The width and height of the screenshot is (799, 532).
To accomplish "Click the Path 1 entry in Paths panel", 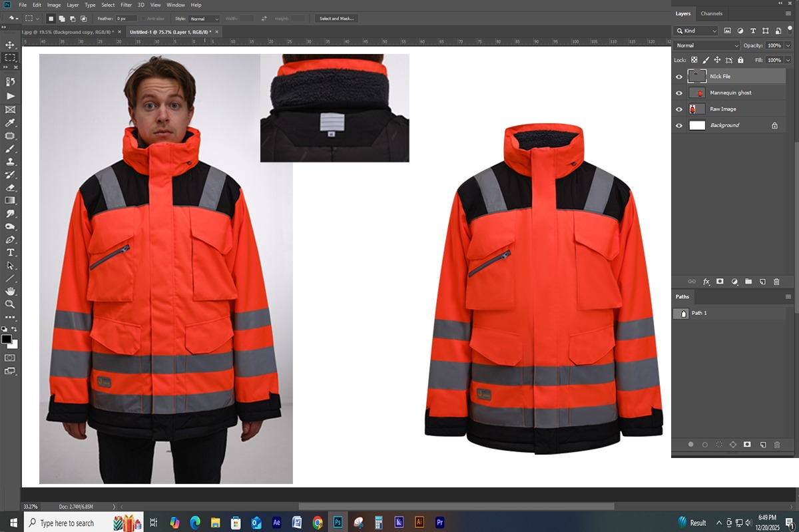I will click(x=700, y=313).
